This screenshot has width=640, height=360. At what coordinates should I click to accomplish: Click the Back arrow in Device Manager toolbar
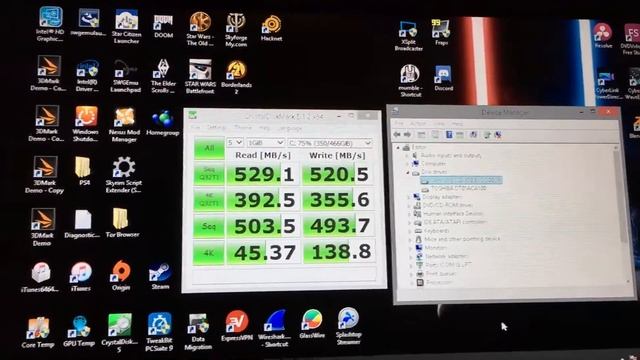(x=397, y=135)
